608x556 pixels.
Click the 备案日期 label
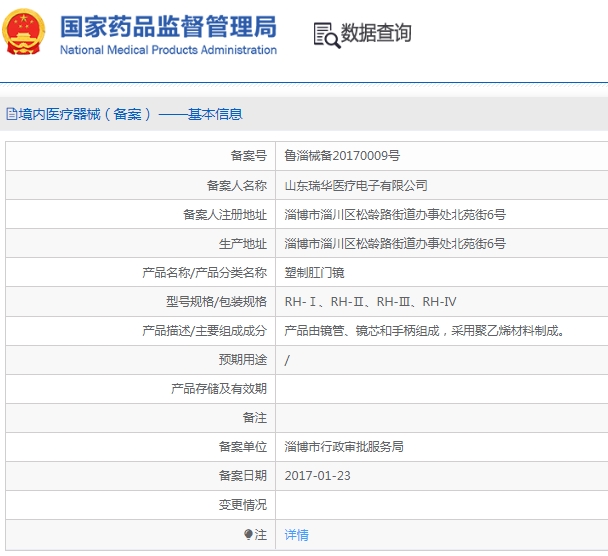pos(243,476)
